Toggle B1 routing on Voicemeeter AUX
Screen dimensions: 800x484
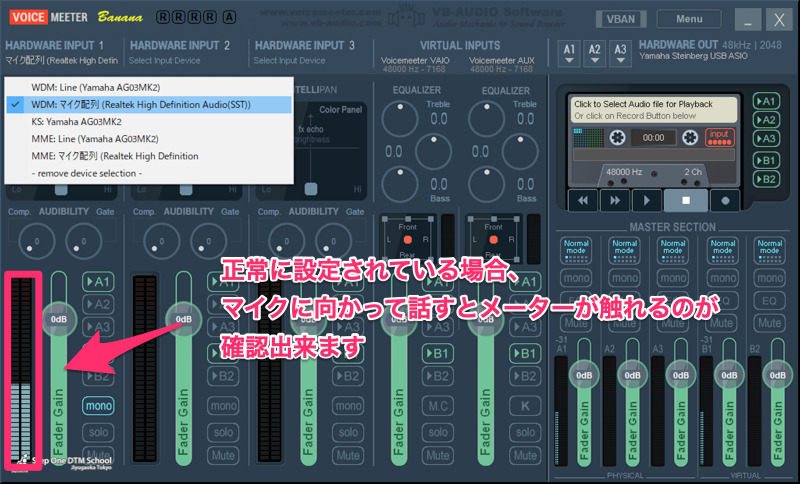(x=525, y=353)
